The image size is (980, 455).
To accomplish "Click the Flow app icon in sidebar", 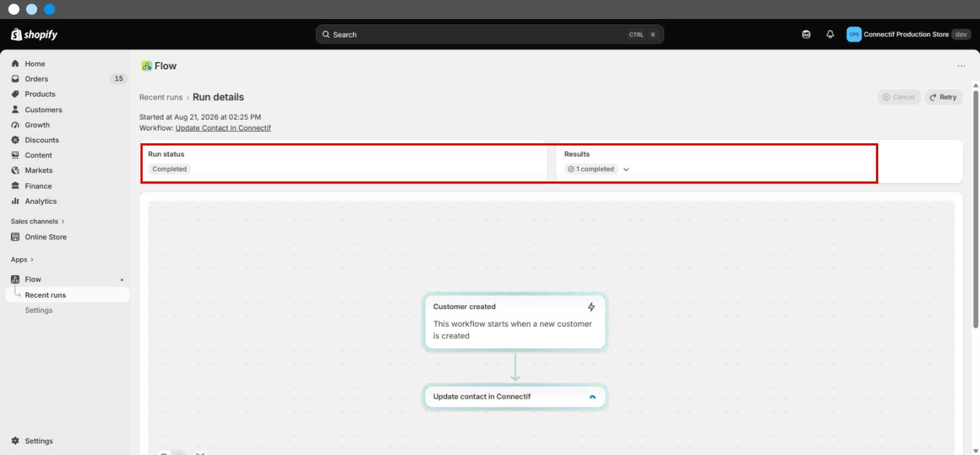I will tap(15, 280).
